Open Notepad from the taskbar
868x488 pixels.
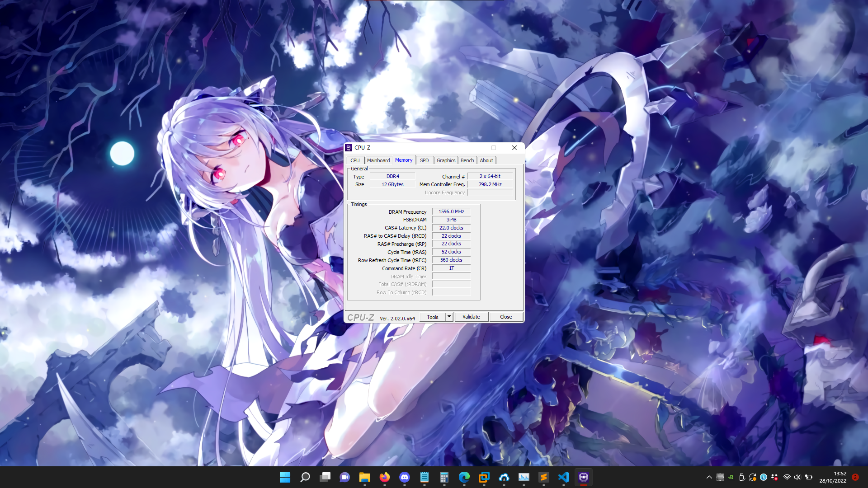point(425,477)
